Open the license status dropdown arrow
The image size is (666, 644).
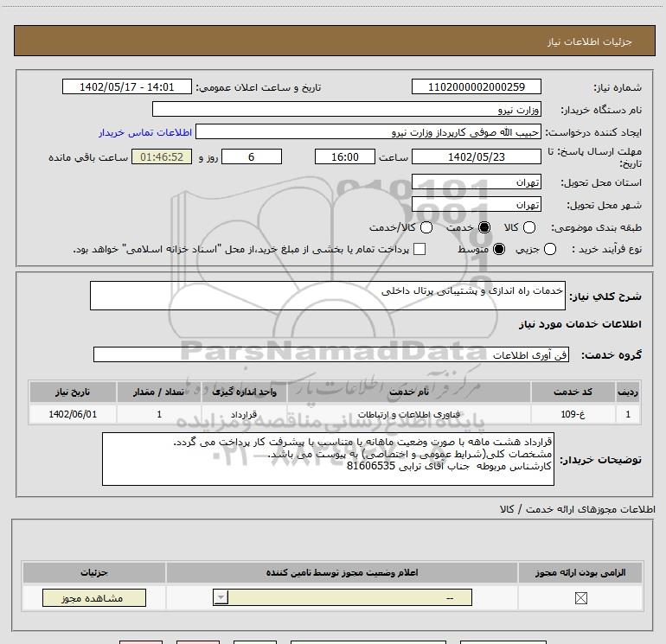point(221,597)
